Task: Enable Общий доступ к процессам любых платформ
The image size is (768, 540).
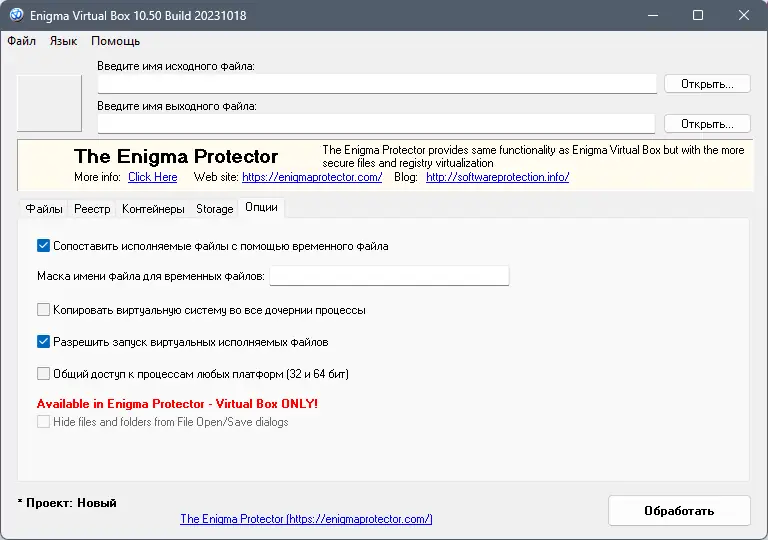Action: 43,374
